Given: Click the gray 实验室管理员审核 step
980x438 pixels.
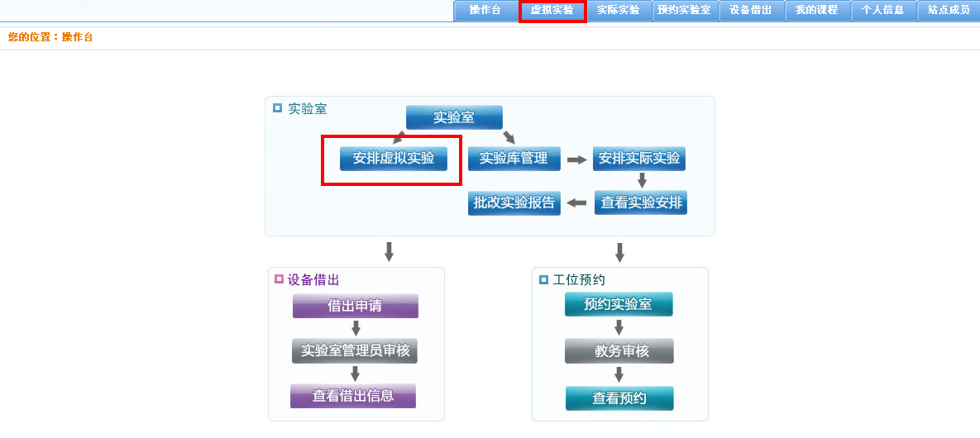Looking at the screenshot, I should point(355,350).
